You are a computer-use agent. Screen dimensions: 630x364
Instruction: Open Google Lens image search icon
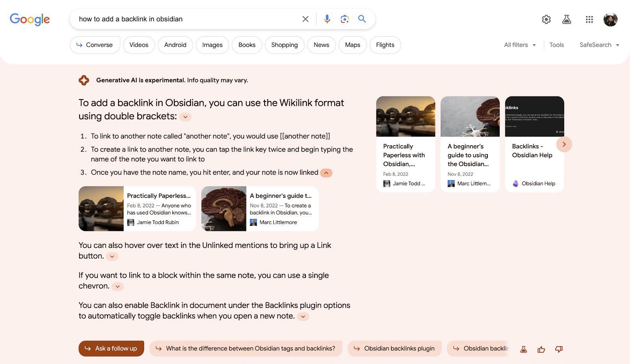click(x=345, y=19)
